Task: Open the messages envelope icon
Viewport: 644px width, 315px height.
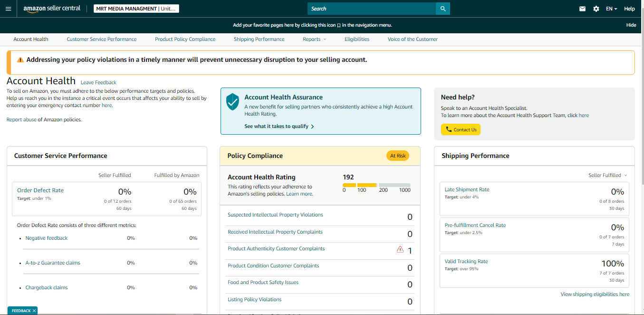Action: coord(582,9)
